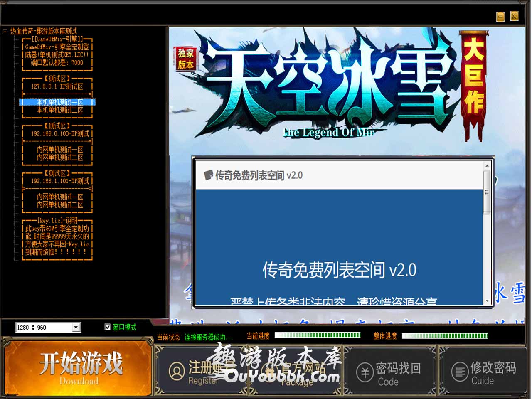Minimize the launcher with the yellow button
Screen dimensions: 532x399
pos(500,17)
